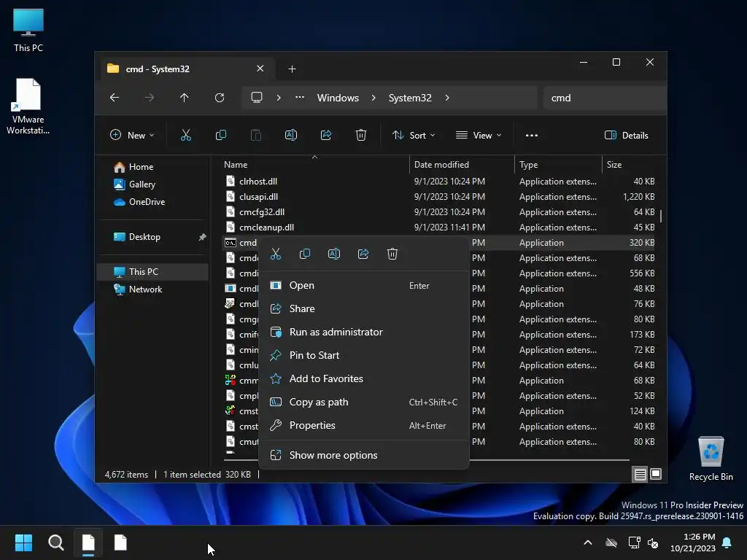747x560 pixels.
Task: Click the PC monitor icon in the address bar
Action: coord(257,98)
